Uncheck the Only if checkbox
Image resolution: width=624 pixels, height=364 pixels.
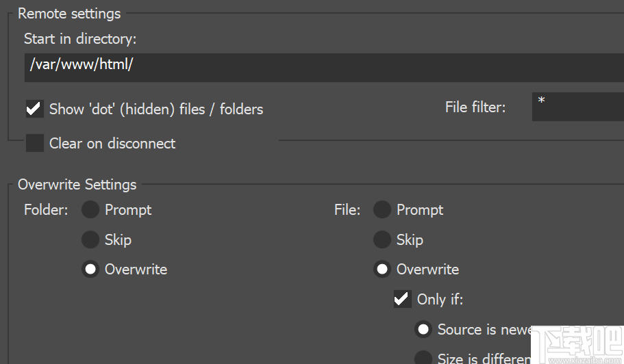coord(402,299)
